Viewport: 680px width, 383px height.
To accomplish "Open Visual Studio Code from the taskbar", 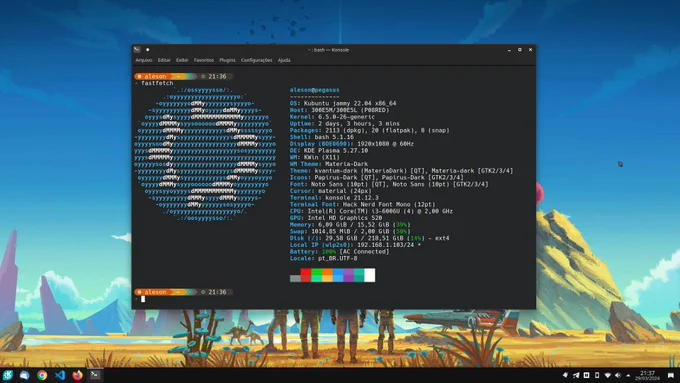I will coord(60,375).
